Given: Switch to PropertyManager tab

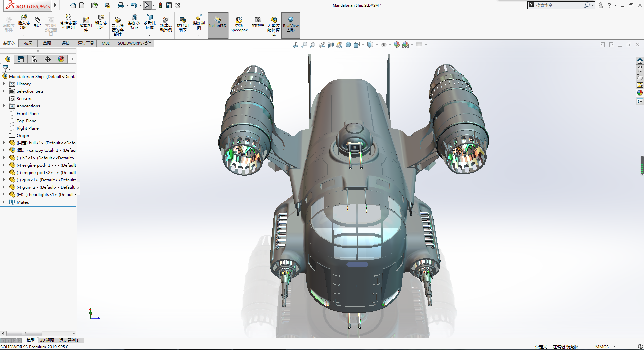Looking at the screenshot, I should tap(21, 59).
